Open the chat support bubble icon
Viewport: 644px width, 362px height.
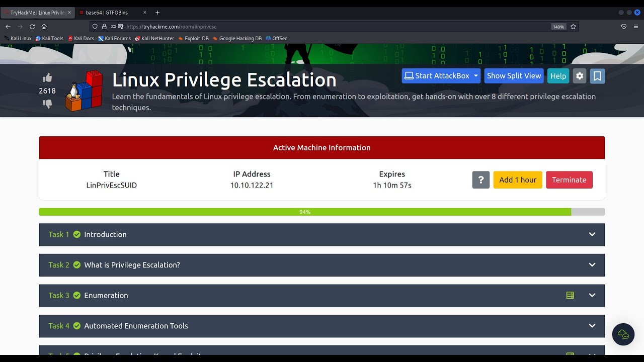point(623,334)
